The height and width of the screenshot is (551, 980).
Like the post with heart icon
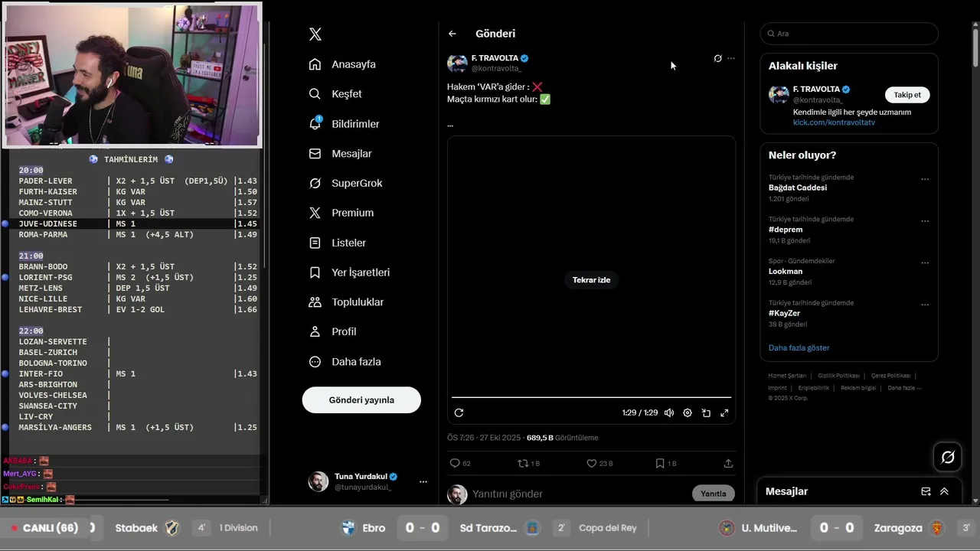pos(591,463)
